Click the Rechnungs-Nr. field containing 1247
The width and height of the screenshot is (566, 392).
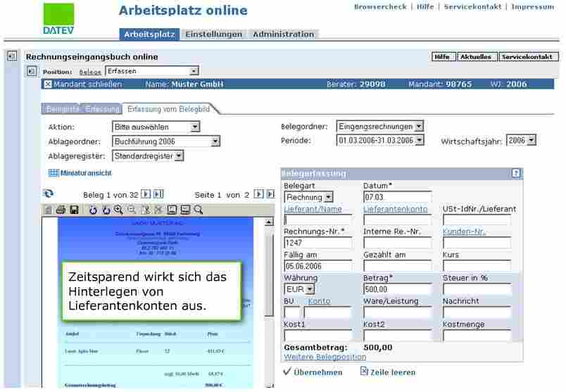click(318, 243)
